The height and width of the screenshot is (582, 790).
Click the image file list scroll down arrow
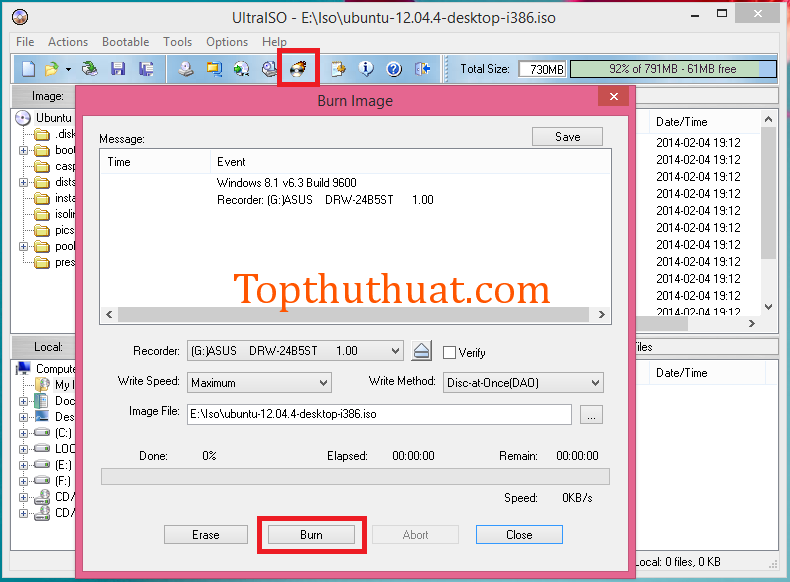(768, 306)
